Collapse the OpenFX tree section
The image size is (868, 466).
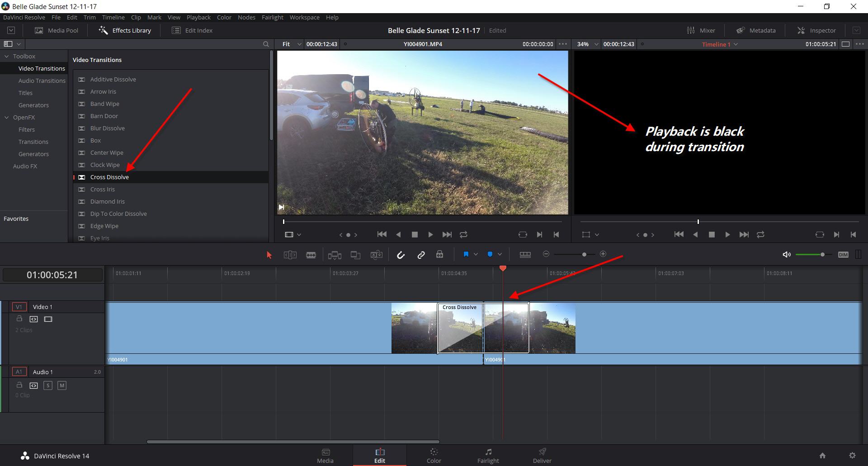(7, 117)
